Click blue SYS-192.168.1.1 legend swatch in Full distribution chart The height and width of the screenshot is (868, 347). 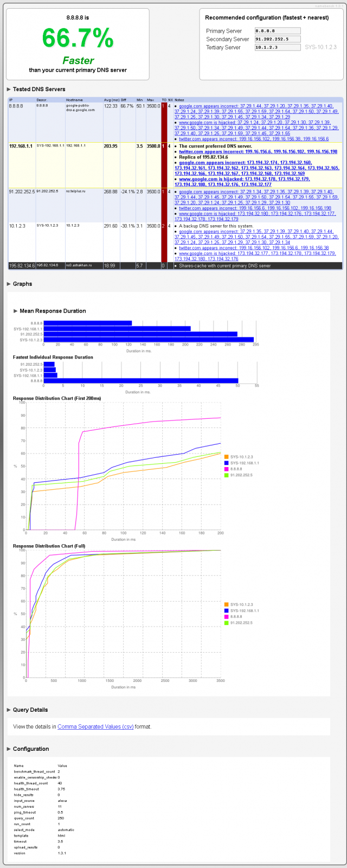tap(227, 611)
